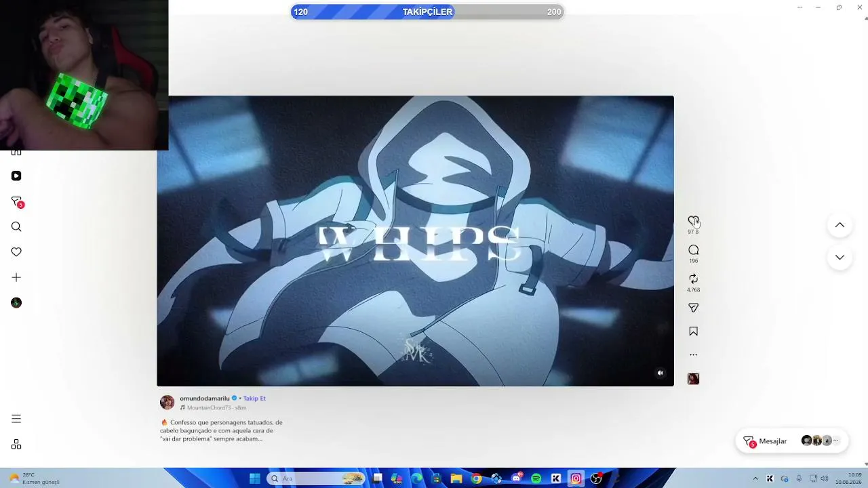Viewport: 868px width, 488px height.
Task: Open the Kick app from the taskbar
Action: pyautogui.click(x=556, y=479)
